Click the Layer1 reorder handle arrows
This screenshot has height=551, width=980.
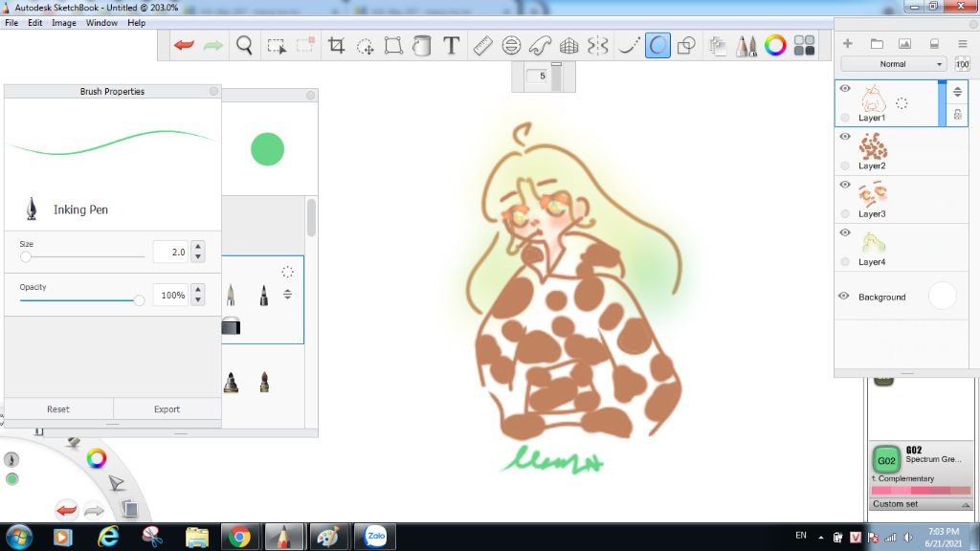pos(957,93)
